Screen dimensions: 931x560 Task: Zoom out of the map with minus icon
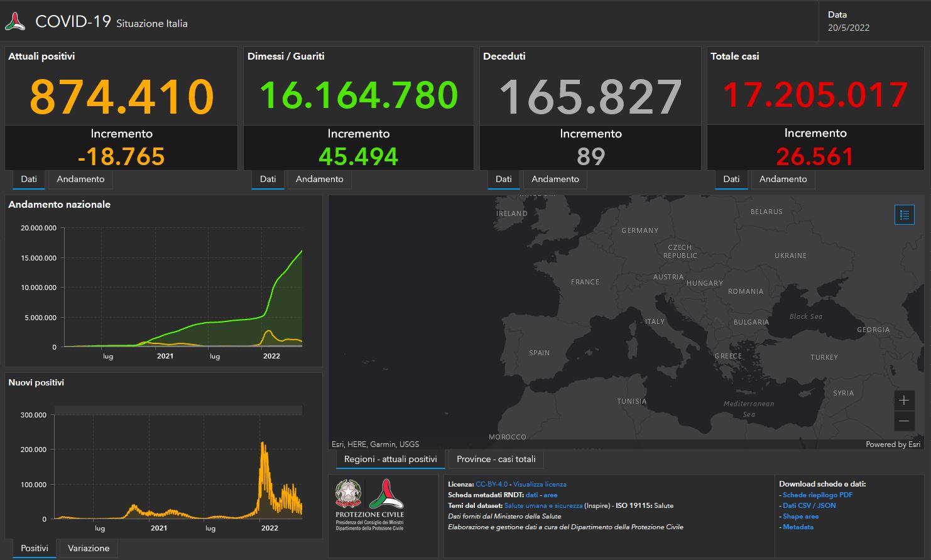(903, 421)
